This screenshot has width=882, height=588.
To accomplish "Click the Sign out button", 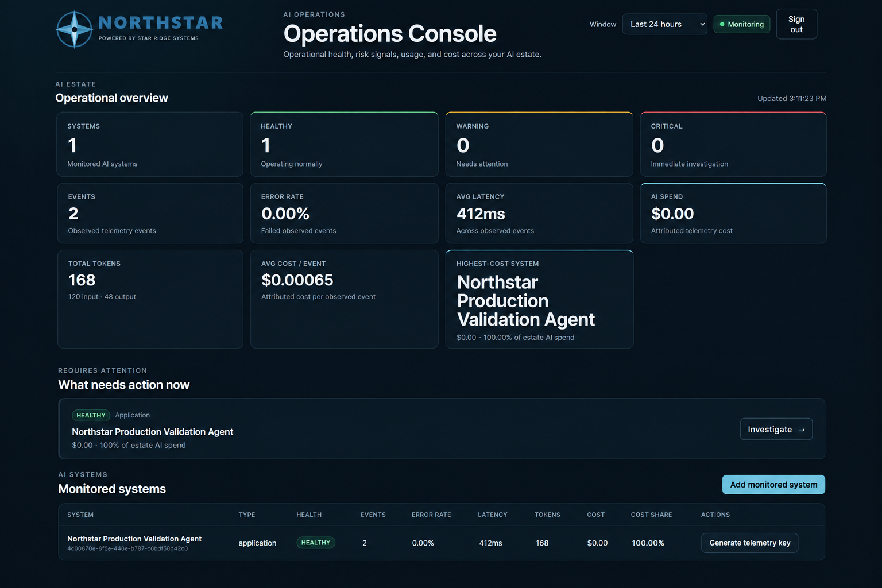I will [796, 24].
